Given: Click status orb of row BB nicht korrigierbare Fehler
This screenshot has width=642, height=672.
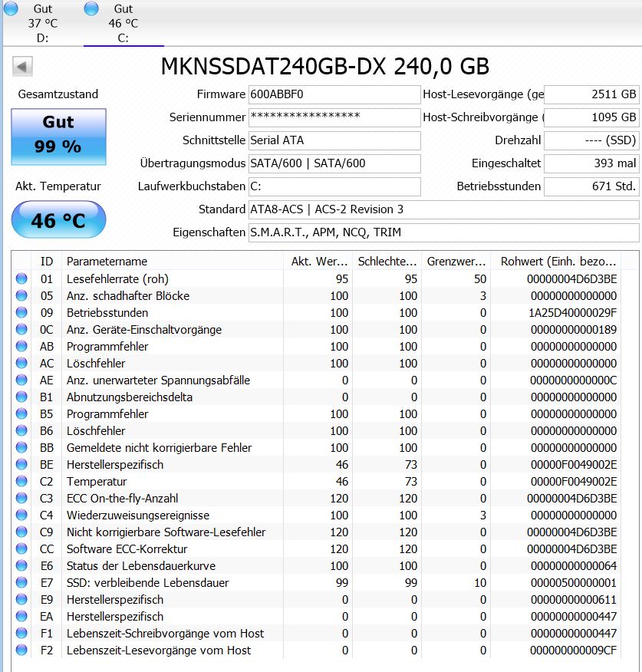Looking at the screenshot, I should coord(21,447).
